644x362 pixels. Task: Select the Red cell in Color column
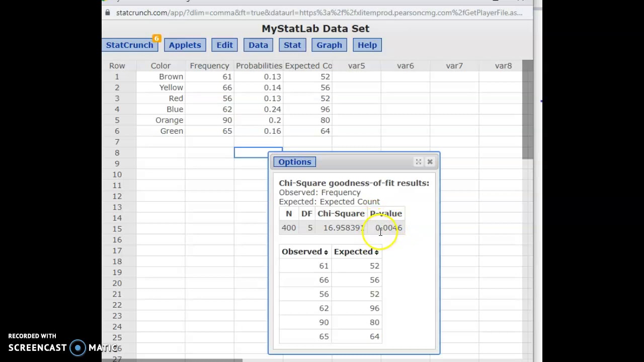tap(160, 99)
